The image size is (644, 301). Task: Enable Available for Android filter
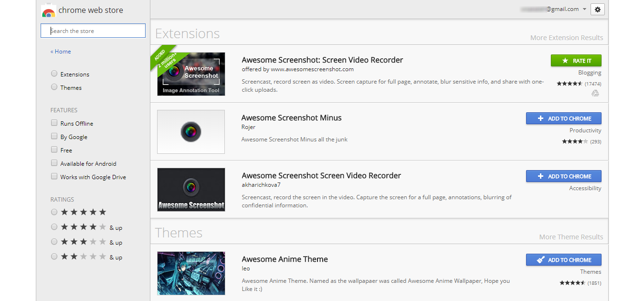(54, 163)
